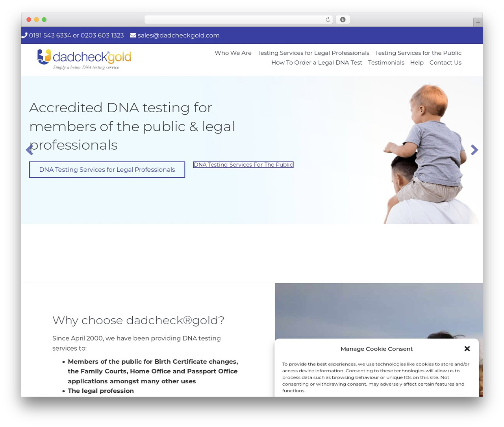Image resolution: width=504 pixels, height=427 pixels.
Task: Click the macOS red close window button
Action: (29, 20)
